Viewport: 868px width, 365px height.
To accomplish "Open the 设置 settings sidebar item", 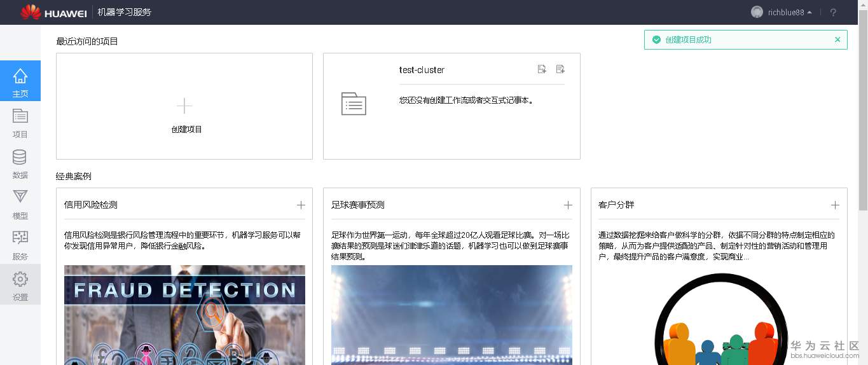I will click(x=20, y=284).
